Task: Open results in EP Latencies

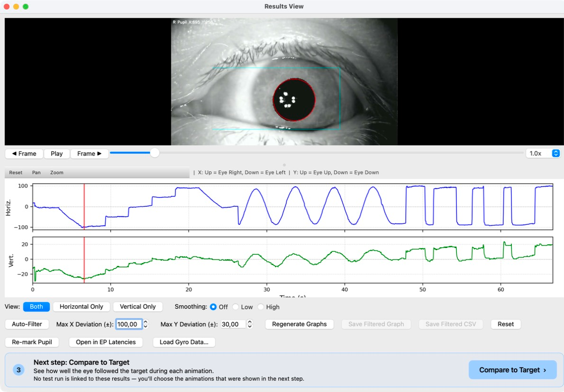Action: coord(106,342)
